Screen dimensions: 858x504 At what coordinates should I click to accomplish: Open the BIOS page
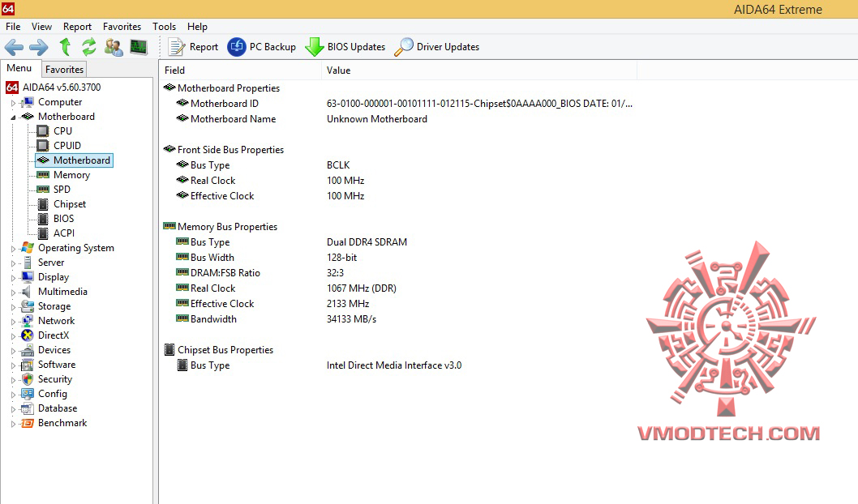63,219
